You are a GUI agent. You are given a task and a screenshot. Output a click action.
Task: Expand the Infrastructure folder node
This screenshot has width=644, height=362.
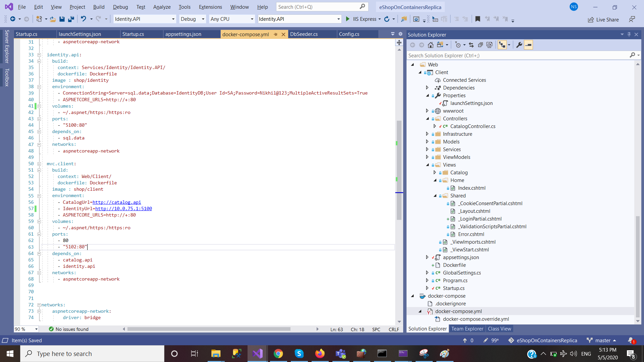[x=427, y=134]
